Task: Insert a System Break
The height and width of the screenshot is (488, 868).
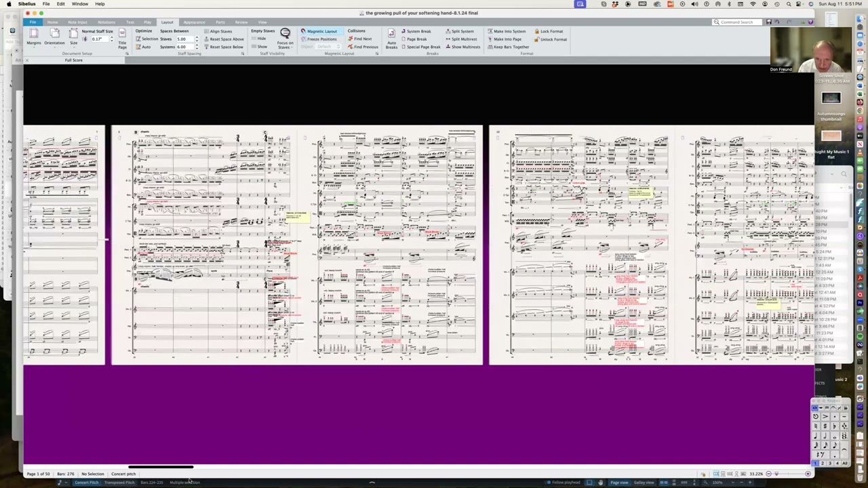Action: [x=416, y=31]
